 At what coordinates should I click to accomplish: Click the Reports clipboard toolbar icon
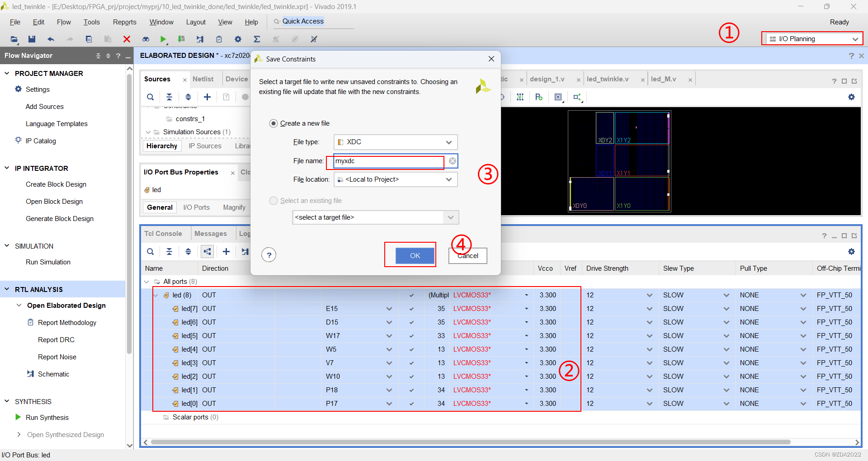click(219, 39)
